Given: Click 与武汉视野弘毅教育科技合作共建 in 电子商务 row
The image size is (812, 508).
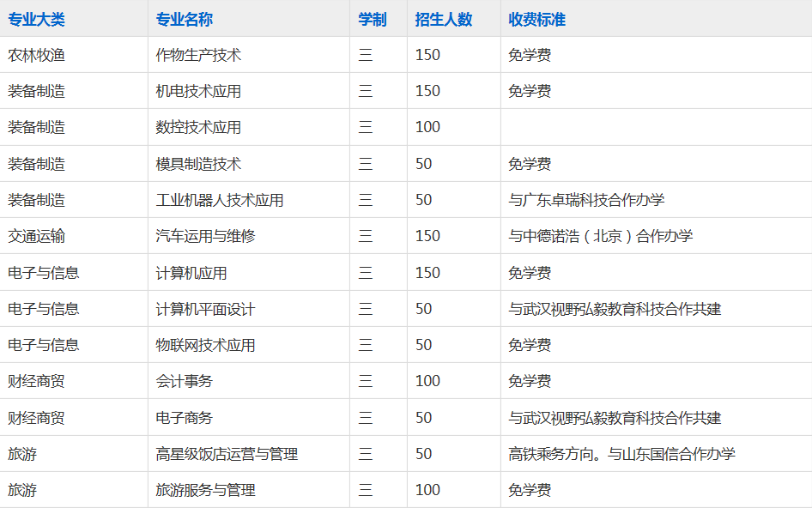Looking at the screenshot, I should coord(615,418).
